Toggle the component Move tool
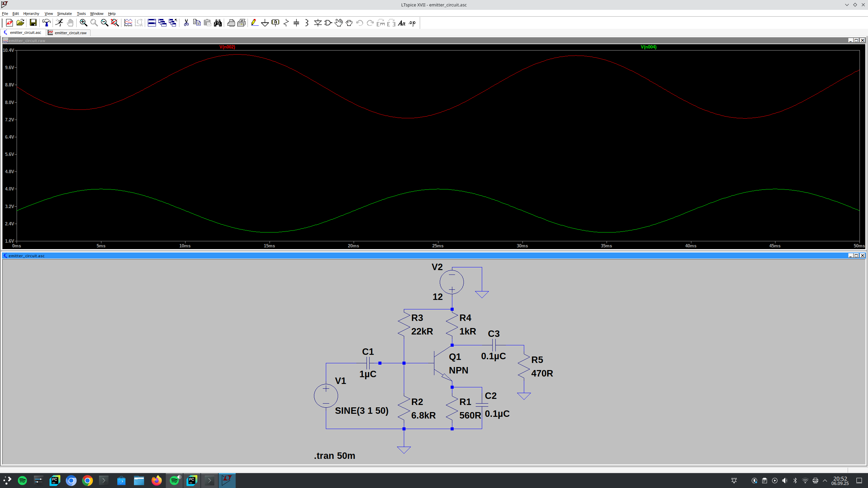Screen dimensions: 868x488 [339, 23]
